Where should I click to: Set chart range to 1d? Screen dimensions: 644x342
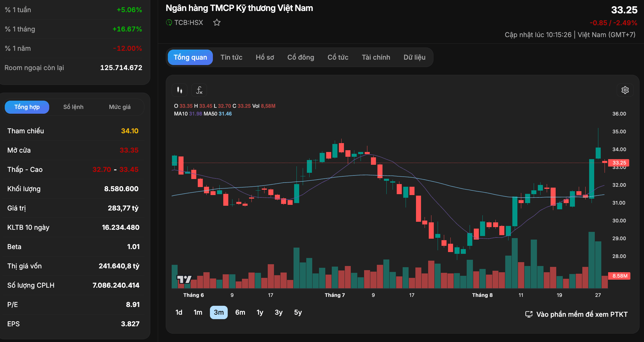click(x=179, y=312)
